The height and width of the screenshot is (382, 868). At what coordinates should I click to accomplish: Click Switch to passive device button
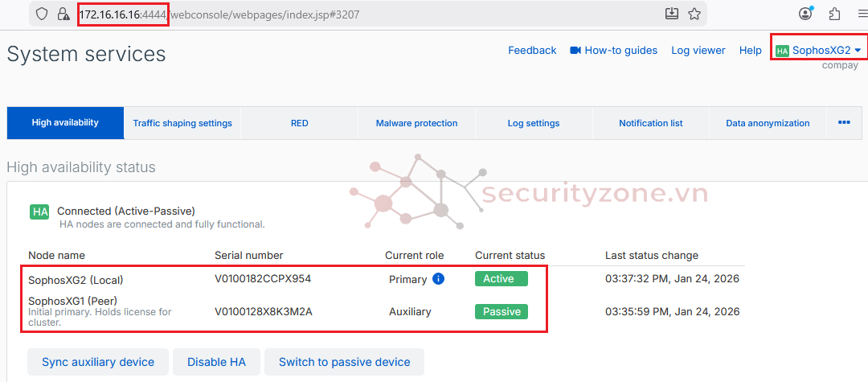point(344,362)
